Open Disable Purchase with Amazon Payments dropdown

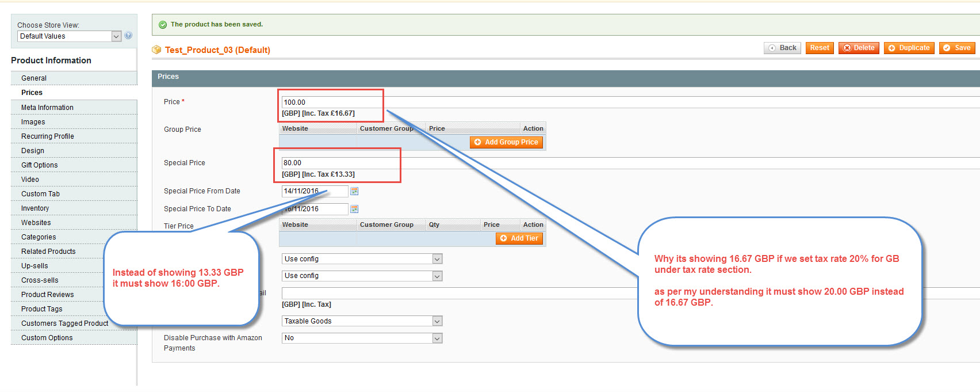pos(362,338)
